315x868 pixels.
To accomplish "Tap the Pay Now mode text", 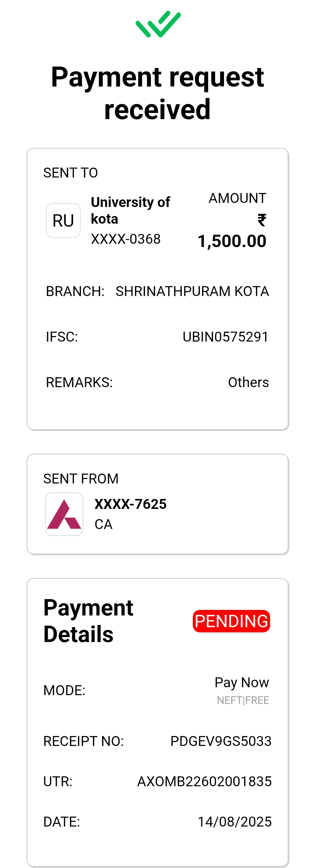I will pyautogui.click(x=242, y=682).
